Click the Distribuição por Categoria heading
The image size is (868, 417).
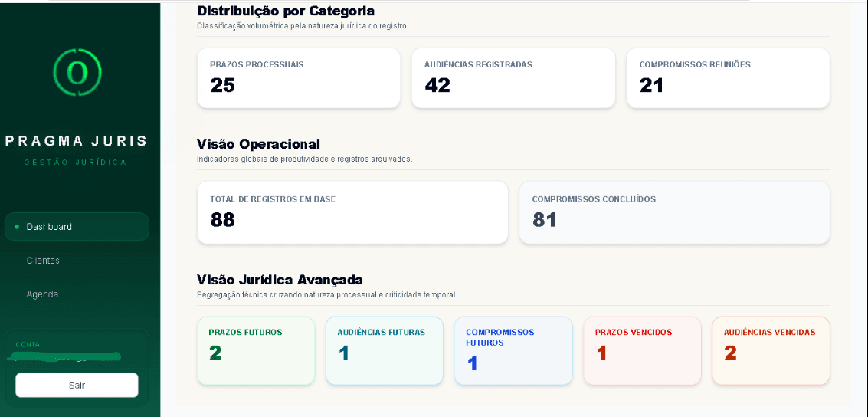[x=286, y=11]
